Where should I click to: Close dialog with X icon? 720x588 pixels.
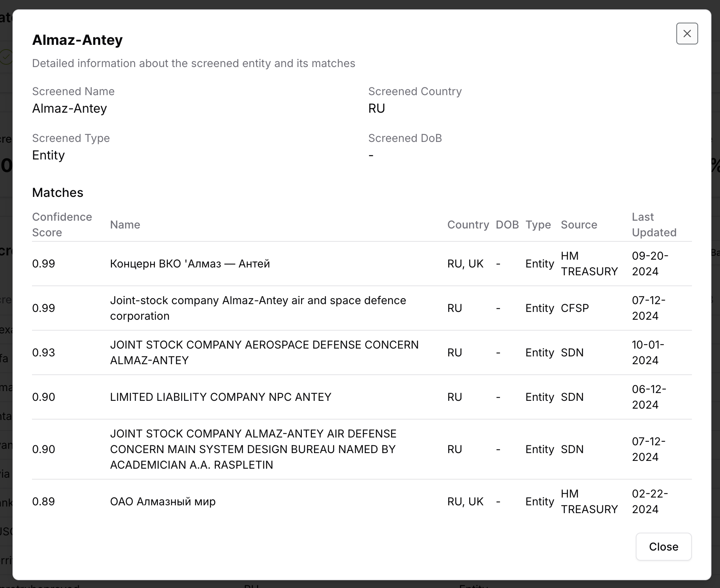point(687,34)
